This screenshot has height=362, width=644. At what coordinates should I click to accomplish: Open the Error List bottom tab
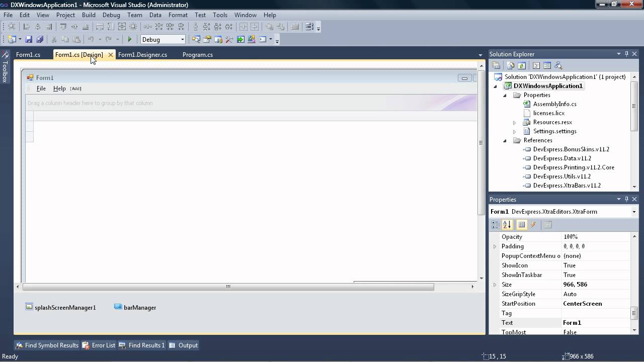99,345
